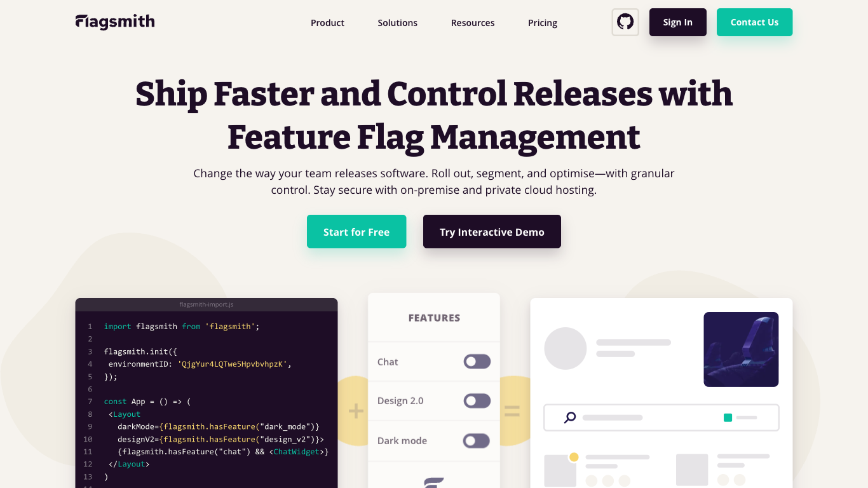868x488 pixels.
Task: Click the mockup search field
Action: [661, 417]
